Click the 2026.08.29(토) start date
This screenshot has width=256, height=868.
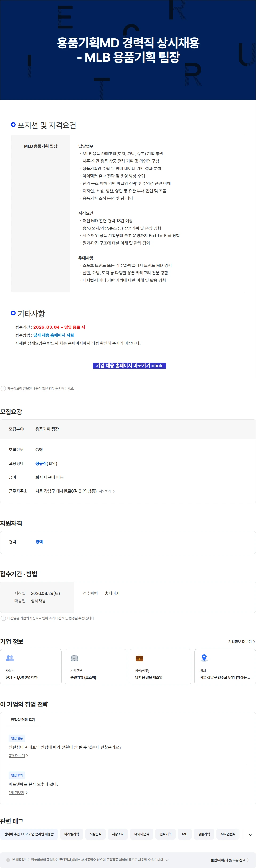46,593
